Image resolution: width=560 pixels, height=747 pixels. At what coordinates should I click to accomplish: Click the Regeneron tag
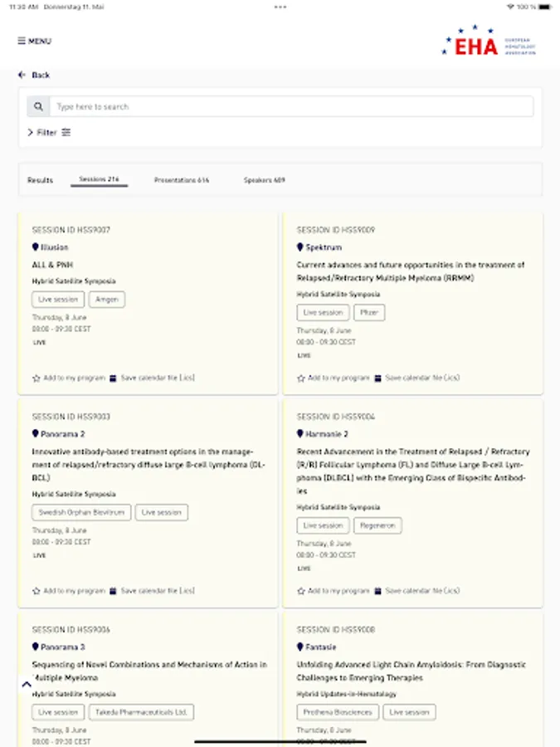(377, 525)
